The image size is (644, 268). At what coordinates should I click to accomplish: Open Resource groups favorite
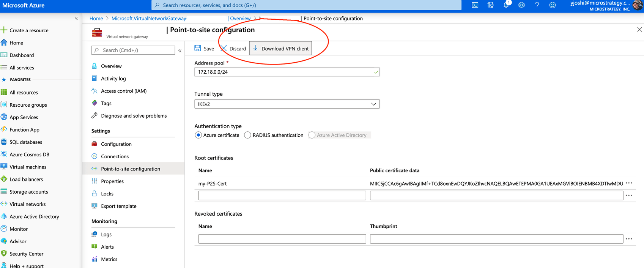(x=28, y=105)
